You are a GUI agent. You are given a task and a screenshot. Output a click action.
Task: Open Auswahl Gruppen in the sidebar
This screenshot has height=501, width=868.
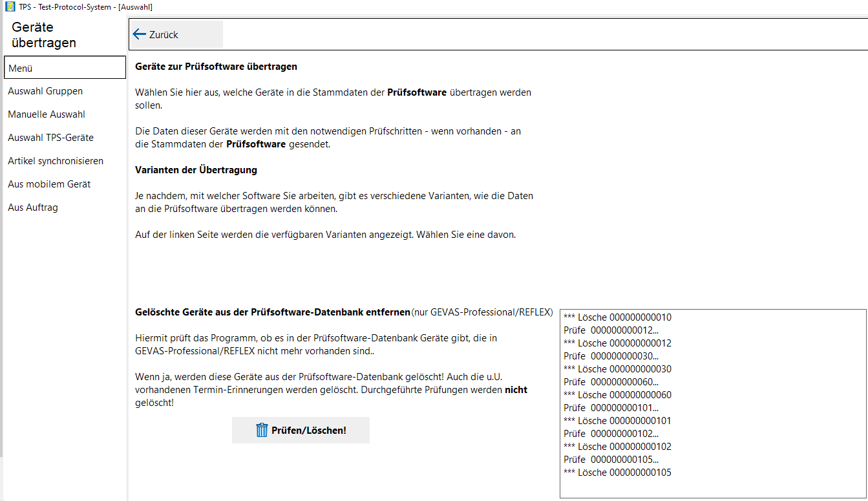point(45,91)
